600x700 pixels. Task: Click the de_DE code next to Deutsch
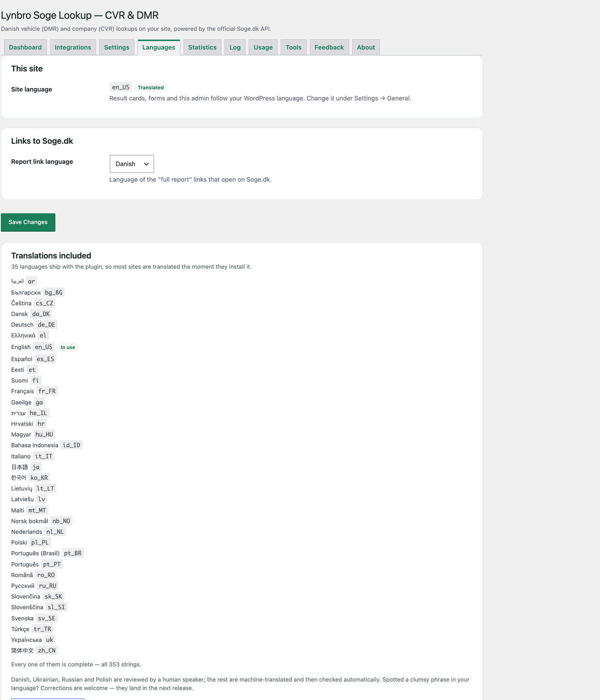point(46,324)
